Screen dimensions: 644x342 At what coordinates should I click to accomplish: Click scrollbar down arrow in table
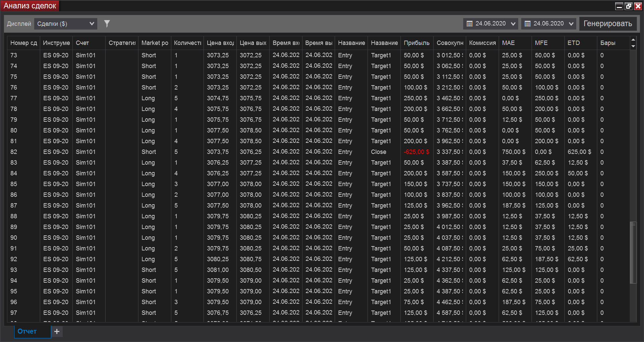[x=633, y=46]
